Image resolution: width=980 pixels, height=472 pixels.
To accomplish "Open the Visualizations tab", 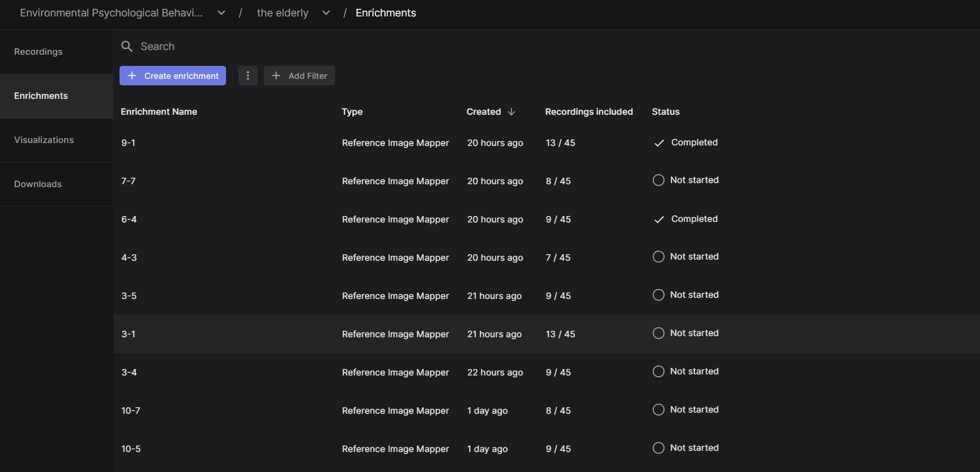I will click(57, 140).
